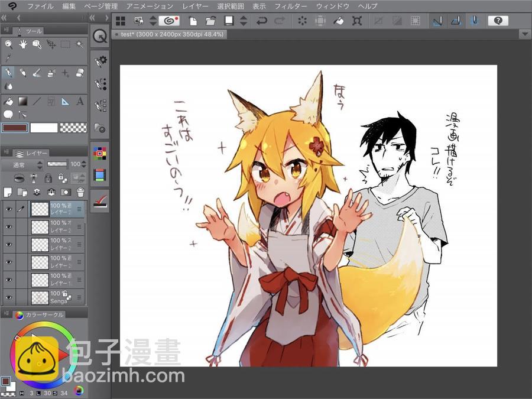The width and height of the screenshot is (532, 399).
Task: Select the Hand move tool
Action: [x=22, y=44]
